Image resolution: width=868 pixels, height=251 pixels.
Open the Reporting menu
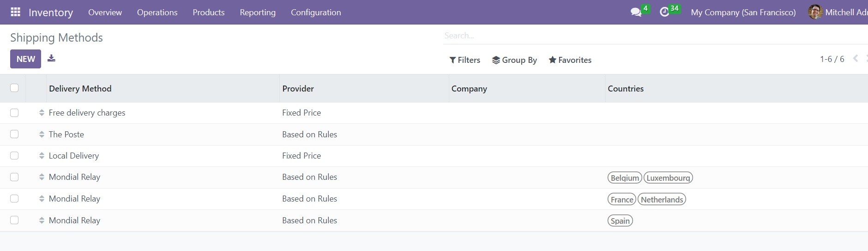pos(258,12)
